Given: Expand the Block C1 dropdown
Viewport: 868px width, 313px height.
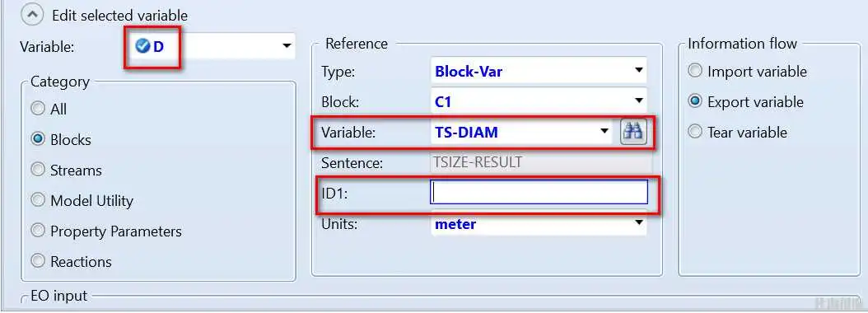Looking at the screenshot, I should (x=639, y=100).
